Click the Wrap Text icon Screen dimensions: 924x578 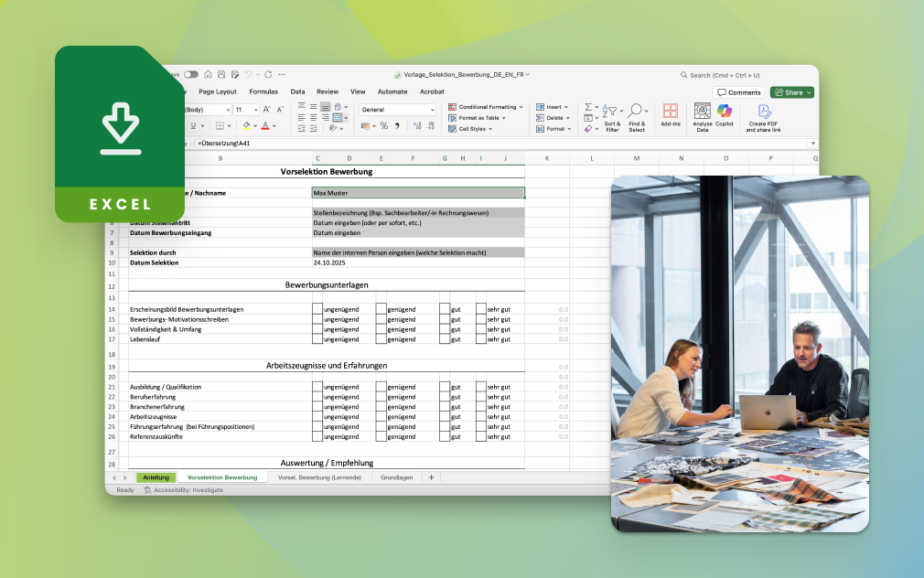tap(338, 107)
